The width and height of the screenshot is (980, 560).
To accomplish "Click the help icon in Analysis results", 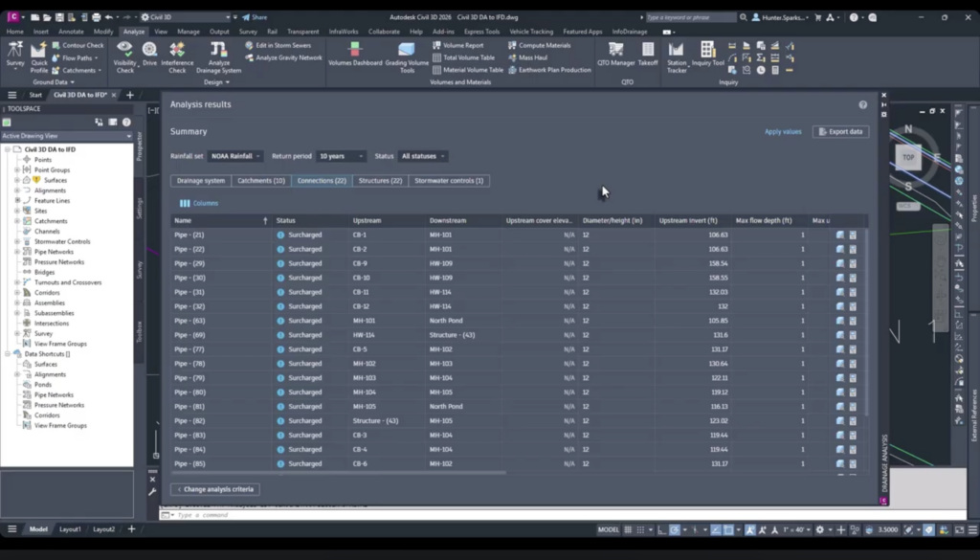I will (x=862, y=105).
